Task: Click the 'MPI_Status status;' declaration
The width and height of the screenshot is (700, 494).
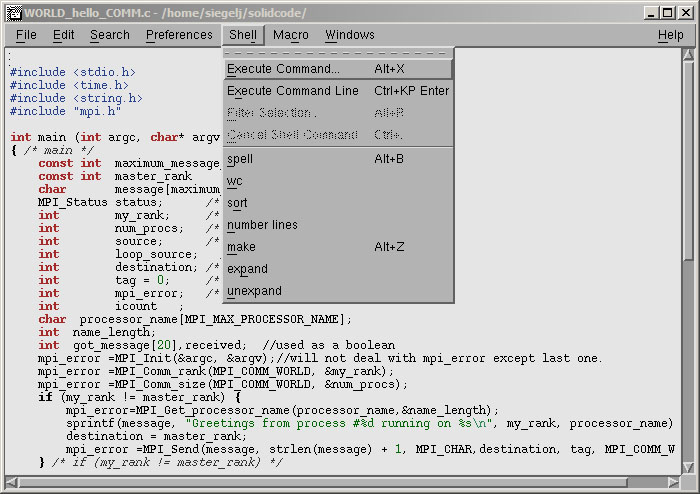Action: pyautogui.click(x=100, y=202)
